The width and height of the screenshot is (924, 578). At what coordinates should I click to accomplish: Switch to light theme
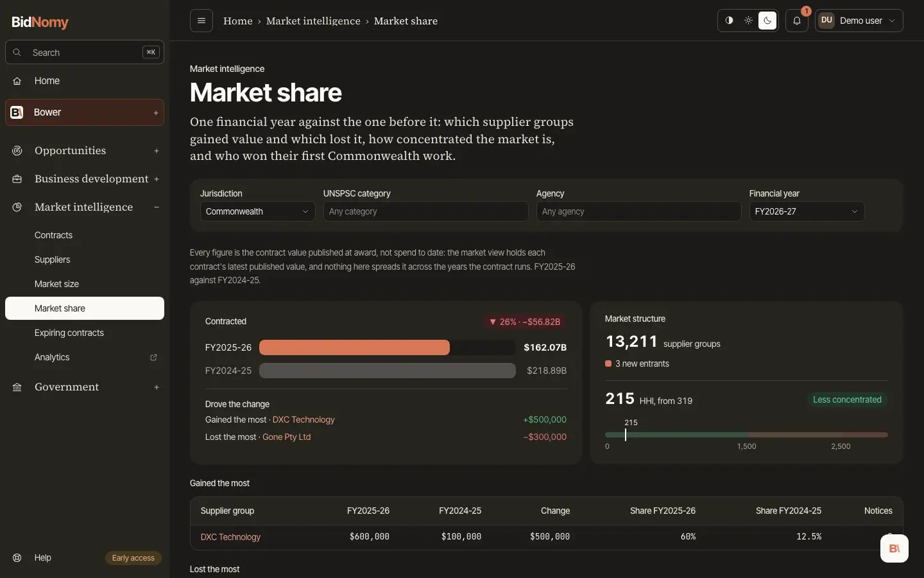pos(748,21)
